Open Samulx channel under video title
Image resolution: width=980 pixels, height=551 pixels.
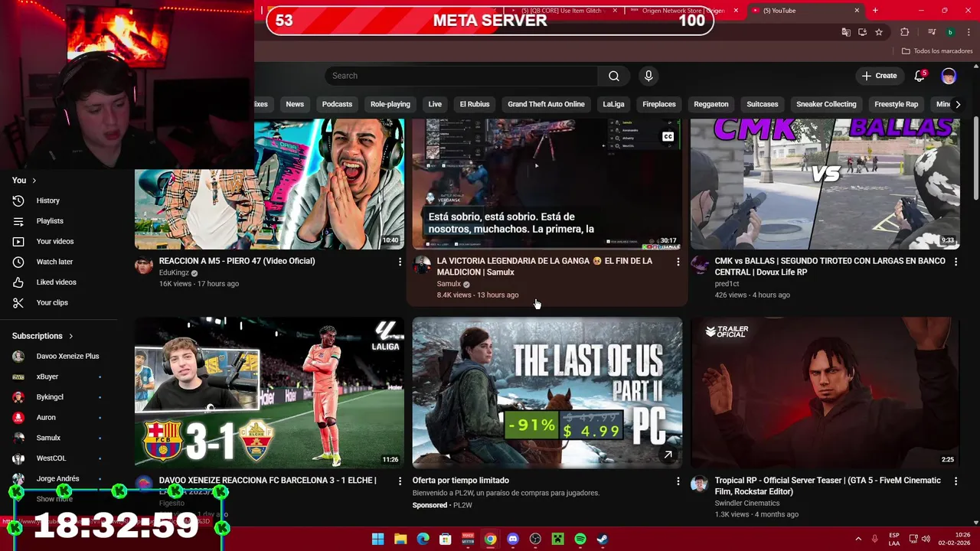click(449, 284)
